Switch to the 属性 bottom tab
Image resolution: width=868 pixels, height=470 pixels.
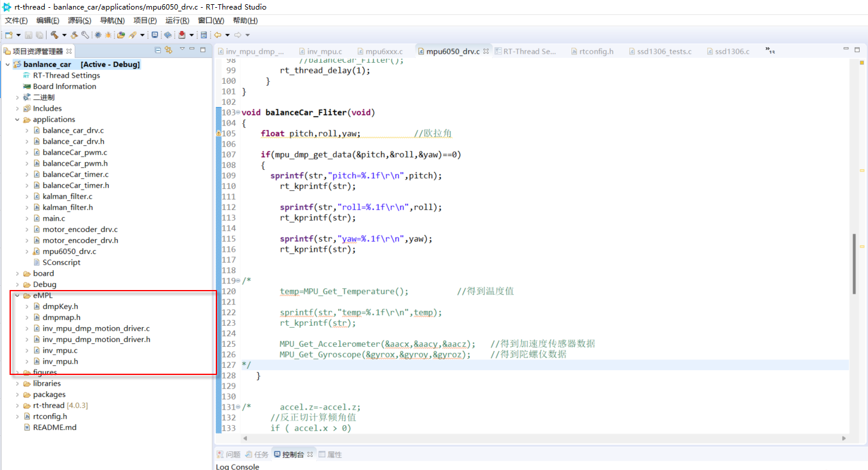click(331, 454)
